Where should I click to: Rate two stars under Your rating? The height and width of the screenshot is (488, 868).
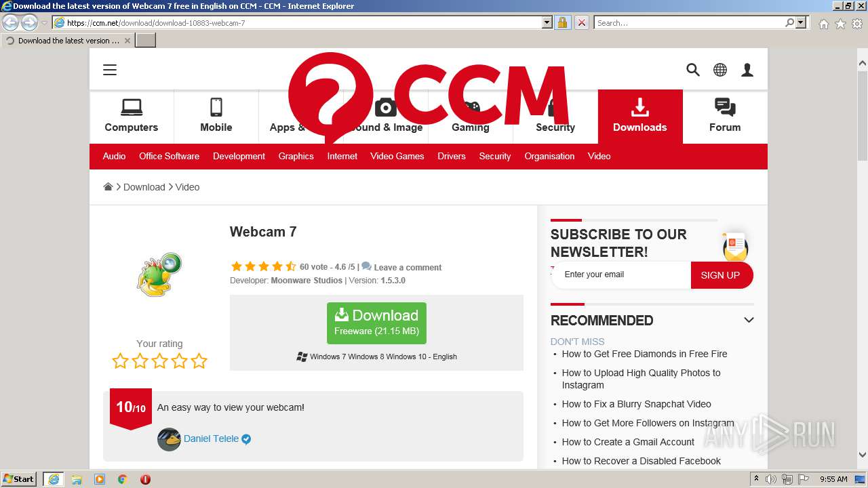[140, 361]
